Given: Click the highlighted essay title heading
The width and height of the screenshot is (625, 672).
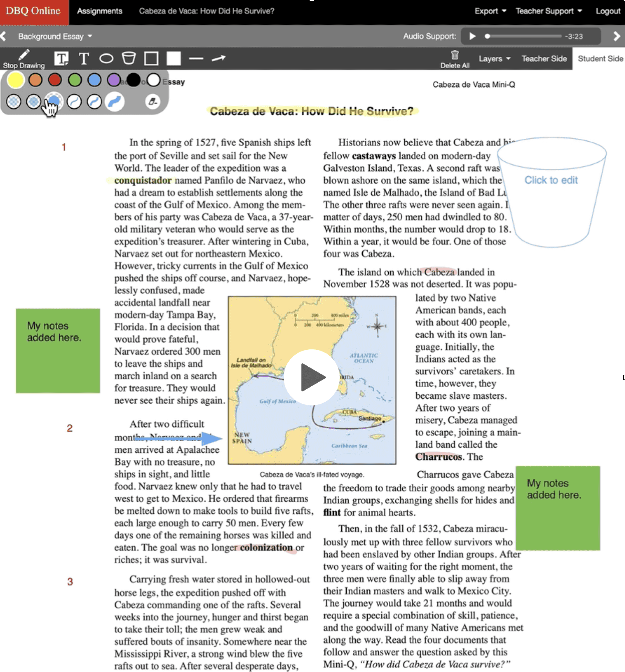Looking at the screenshot, I should [x=312, y=111].
